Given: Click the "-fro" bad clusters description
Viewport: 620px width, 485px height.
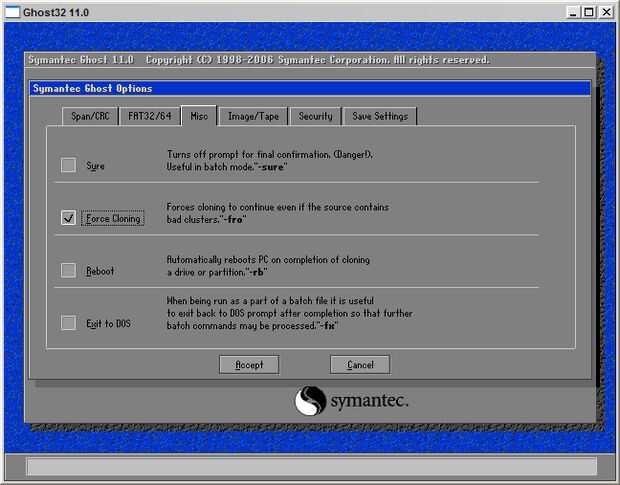Looking at the screenshot, I should 278,213.
